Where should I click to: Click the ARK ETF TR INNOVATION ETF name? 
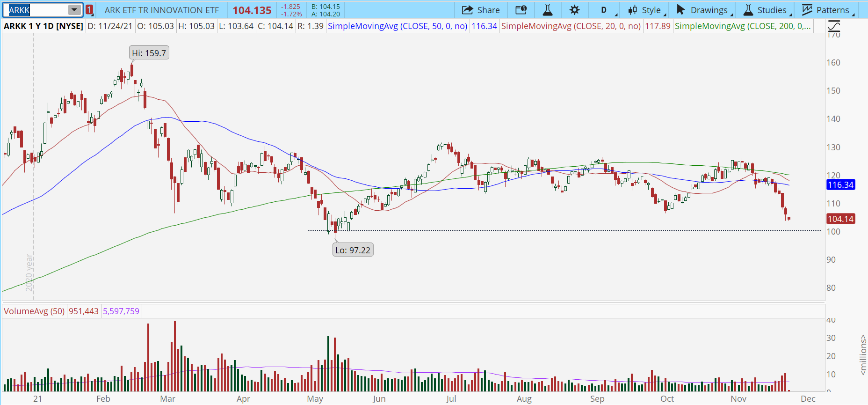162,10
